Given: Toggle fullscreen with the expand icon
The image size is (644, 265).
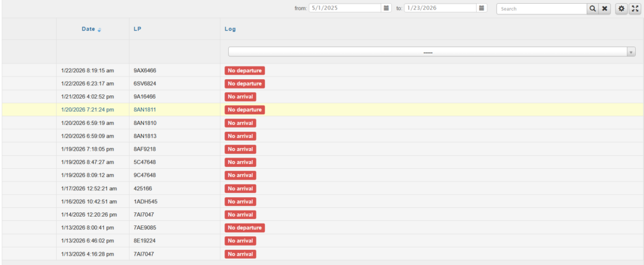Looking at the screenshot, I should coord(634,9).
